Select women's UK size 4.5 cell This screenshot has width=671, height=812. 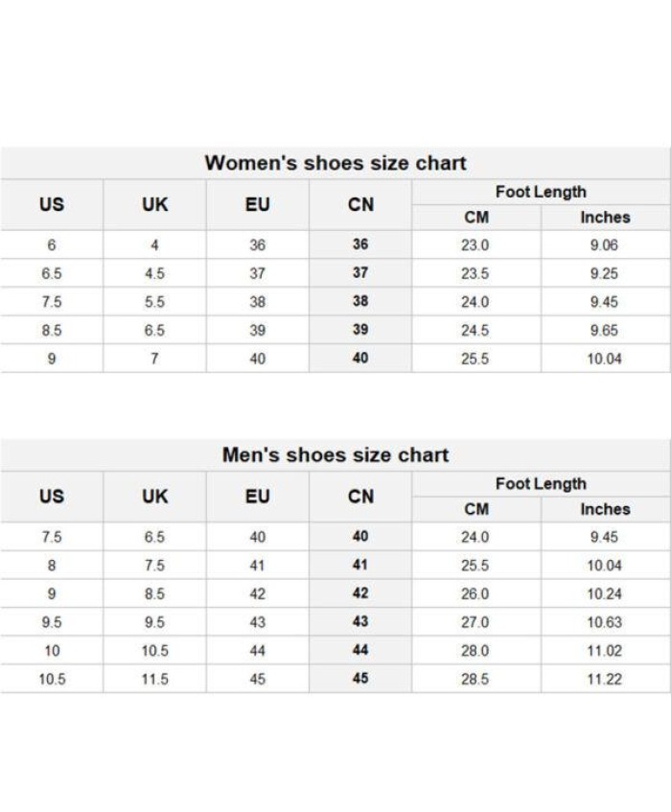(154, 273)
